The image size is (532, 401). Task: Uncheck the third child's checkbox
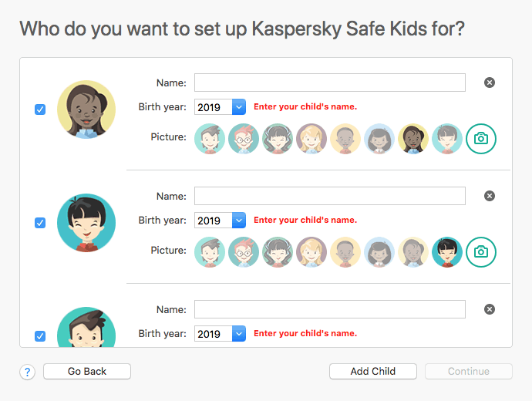(x=40, y=336)
